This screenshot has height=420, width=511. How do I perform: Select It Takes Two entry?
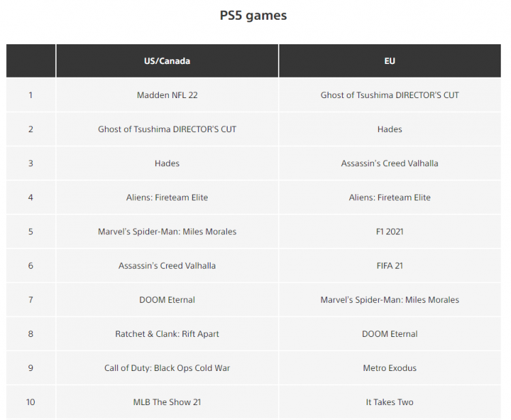pos(390,402)
